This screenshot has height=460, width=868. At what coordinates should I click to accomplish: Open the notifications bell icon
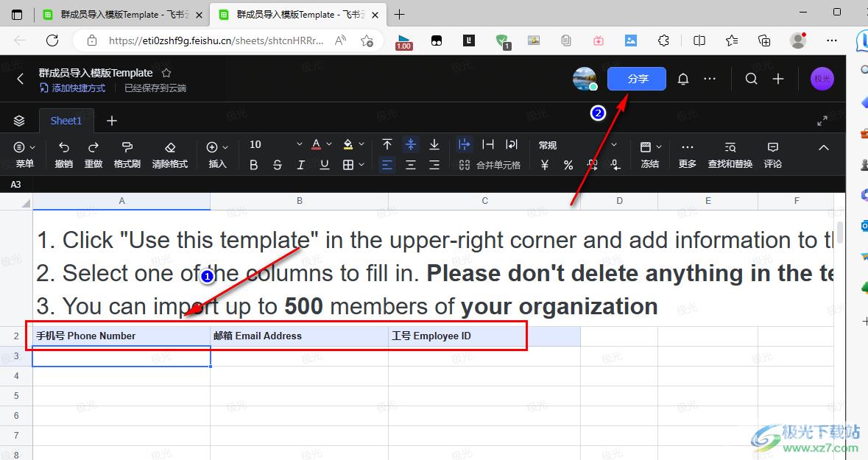click(683, 79)
